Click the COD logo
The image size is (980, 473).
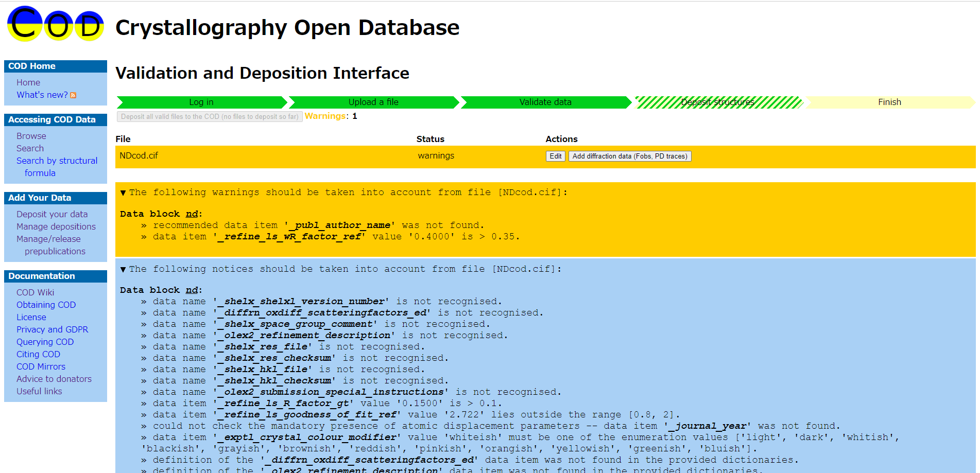(x=56, y=24)
